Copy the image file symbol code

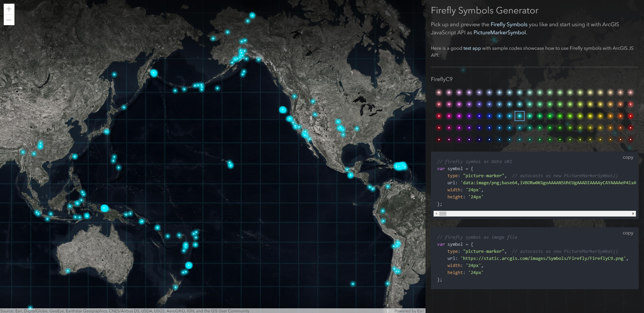(x=628, y=233)
